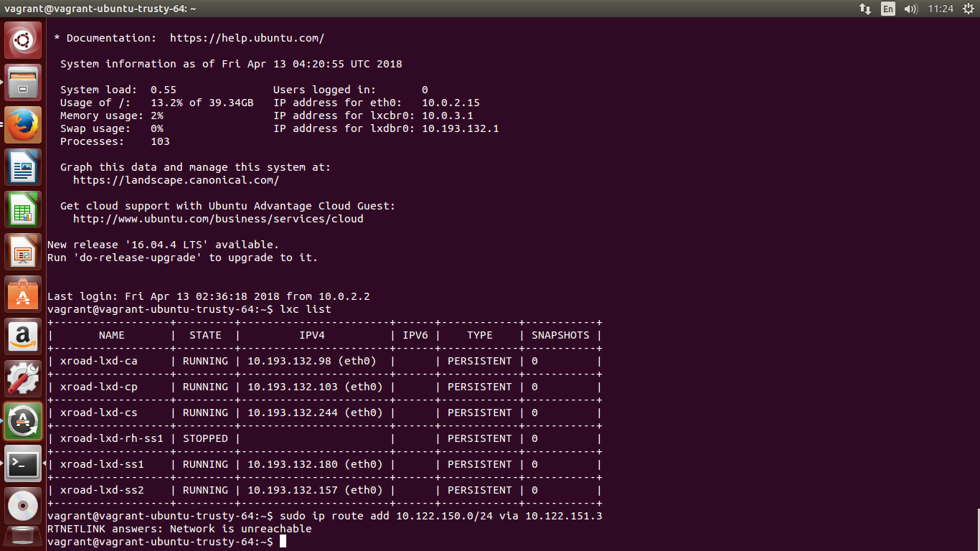
Task: Launch Firefox from the launcher
Action: [23, 123]
